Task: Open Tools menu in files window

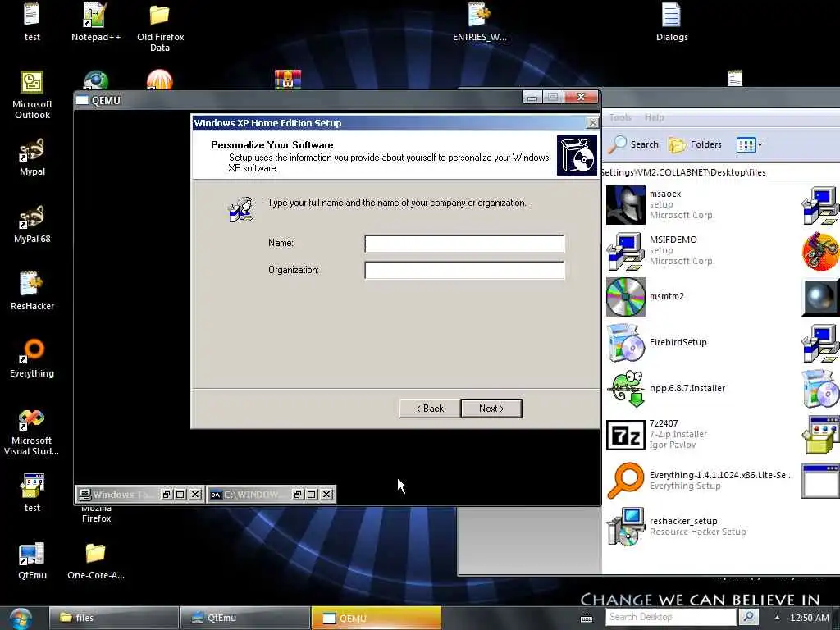Action: (620, 117)
